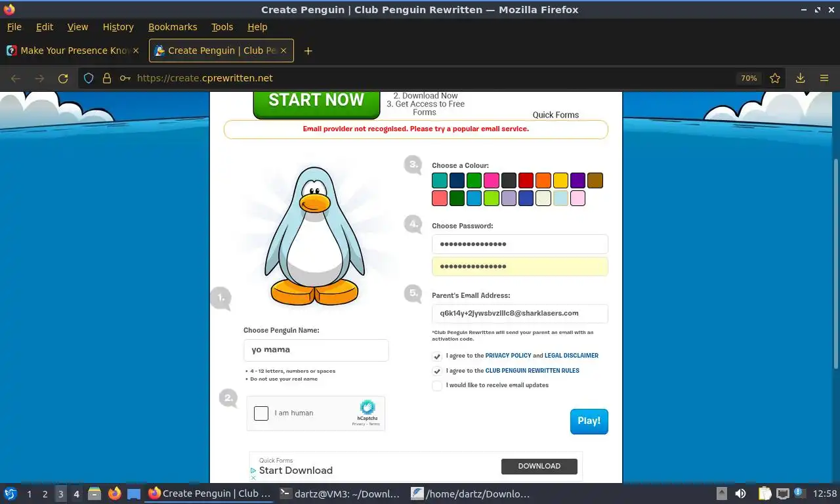Click the DOWNLOAD ad button
Viewport: 840px width, 504px height.
click(x=539, y=466)
